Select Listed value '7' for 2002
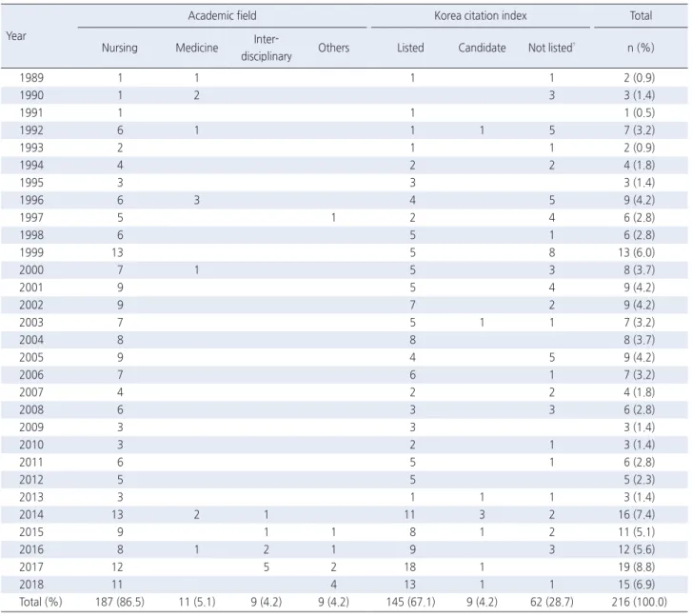 [413, 305]
